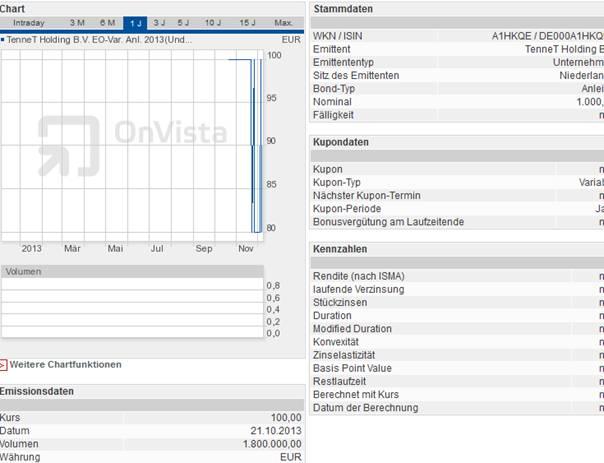
Task: Click the laufende Verzinsung label
Action: (x=359, y=289)
